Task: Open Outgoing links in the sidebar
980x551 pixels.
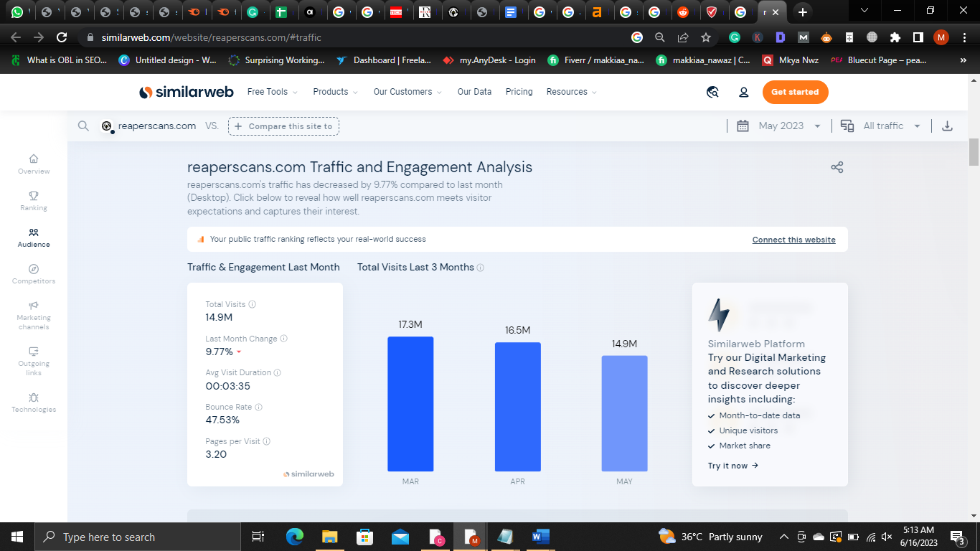Action: (34, 361)
